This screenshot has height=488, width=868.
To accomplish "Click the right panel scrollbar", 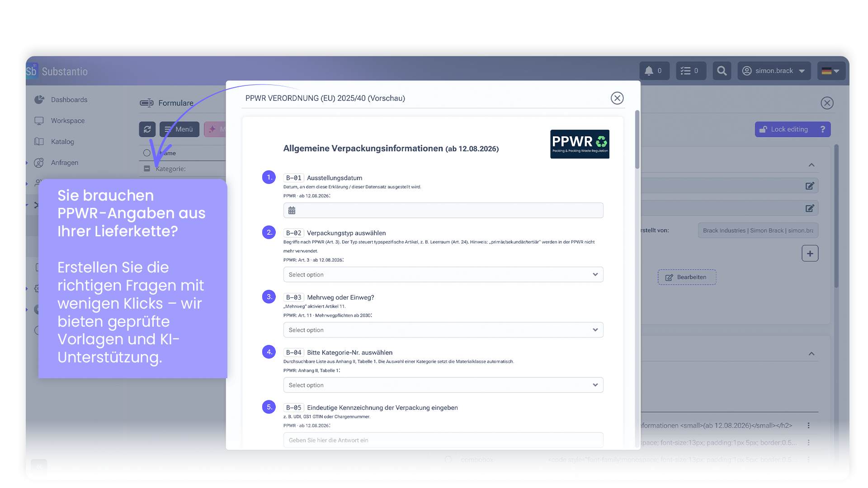I will pyautogui.click(x=836, y=216).
